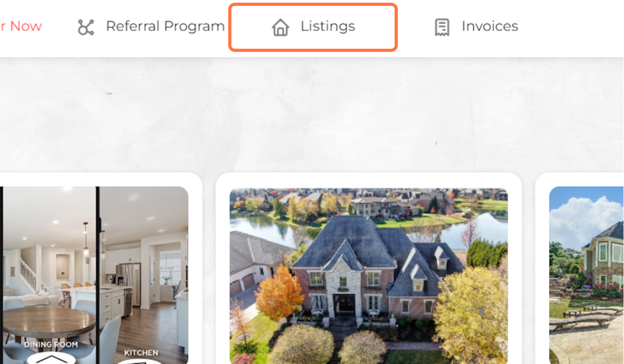The height and width of the screenshot is (364, 624).
Task: Select the KITCHEN label in the tour
Action: (141, 353)
